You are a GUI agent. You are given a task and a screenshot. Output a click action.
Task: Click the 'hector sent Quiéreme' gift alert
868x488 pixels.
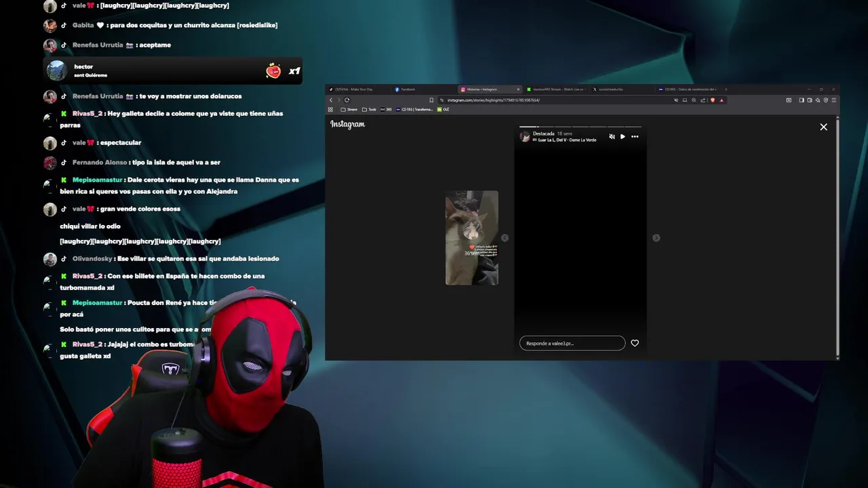pyautogui.click(x=172, y=70)
